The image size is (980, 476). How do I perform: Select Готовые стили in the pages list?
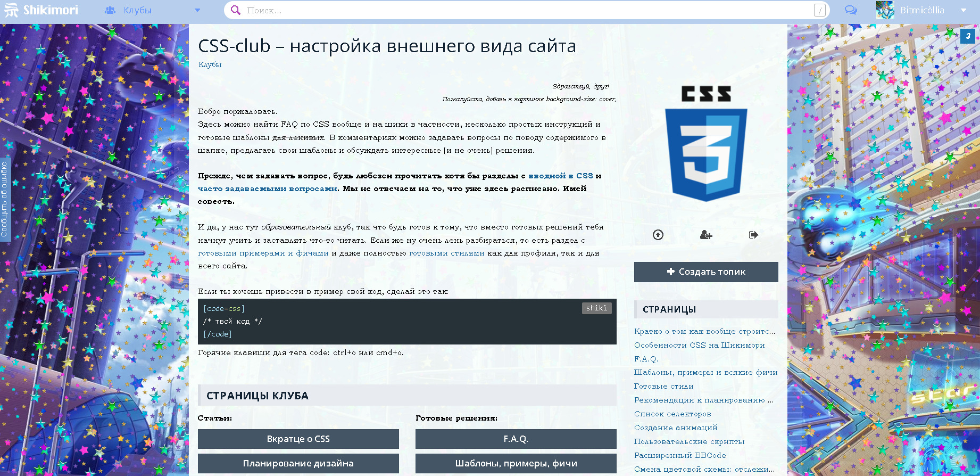point(663,386)
